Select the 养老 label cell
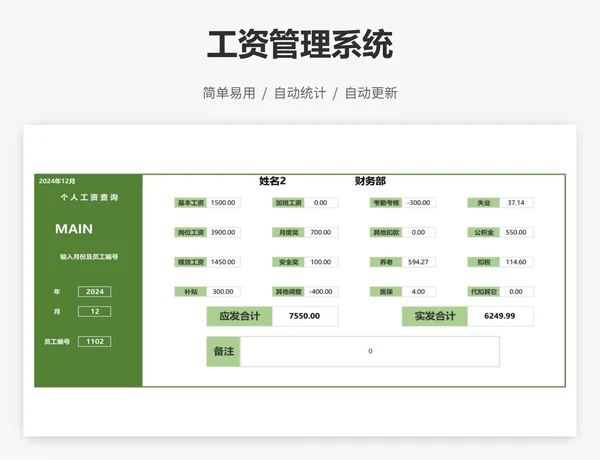 (386, 262)
